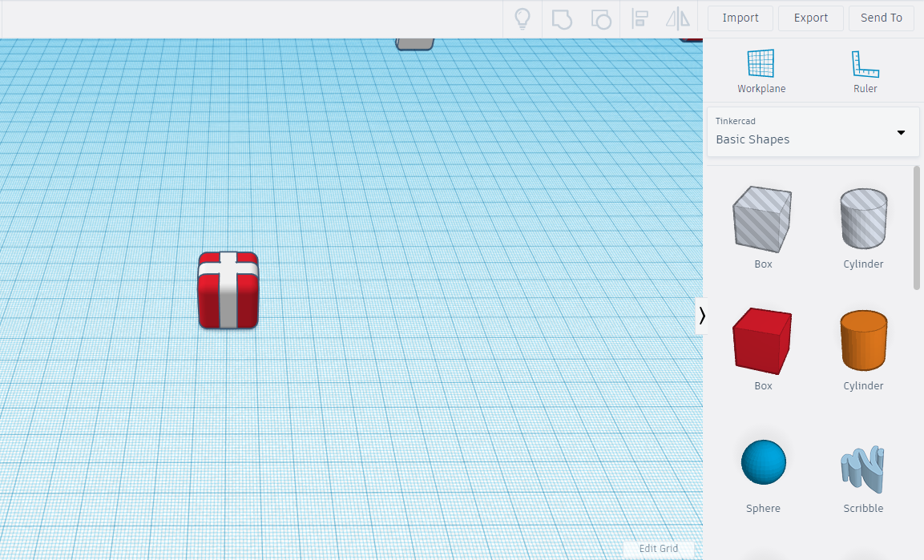
Task: Click the Send To button
Action: tap(881, 18)
